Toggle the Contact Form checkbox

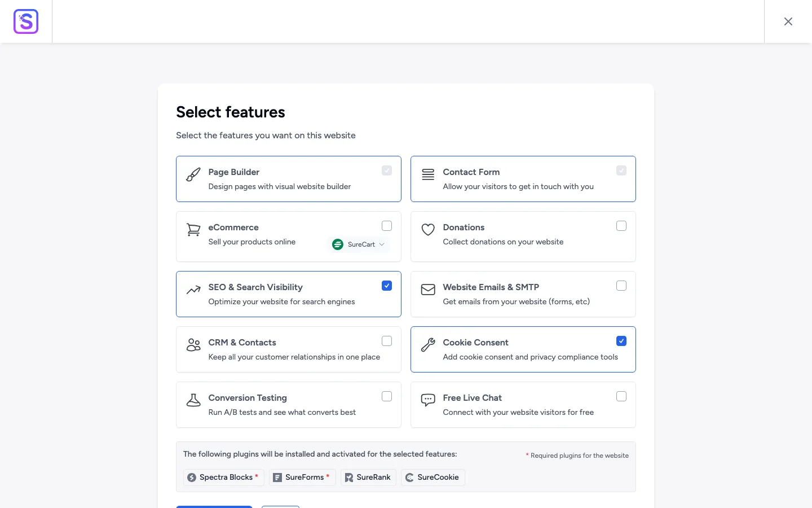click(621, 170)
